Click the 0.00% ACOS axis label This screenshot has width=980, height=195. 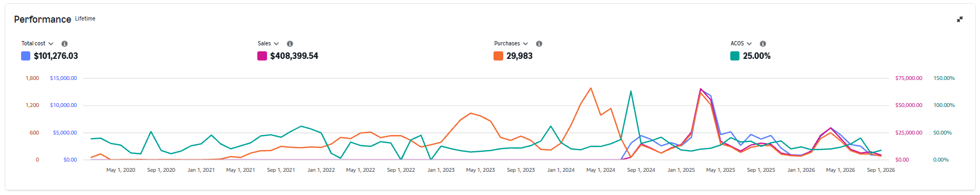pos(941,160)
